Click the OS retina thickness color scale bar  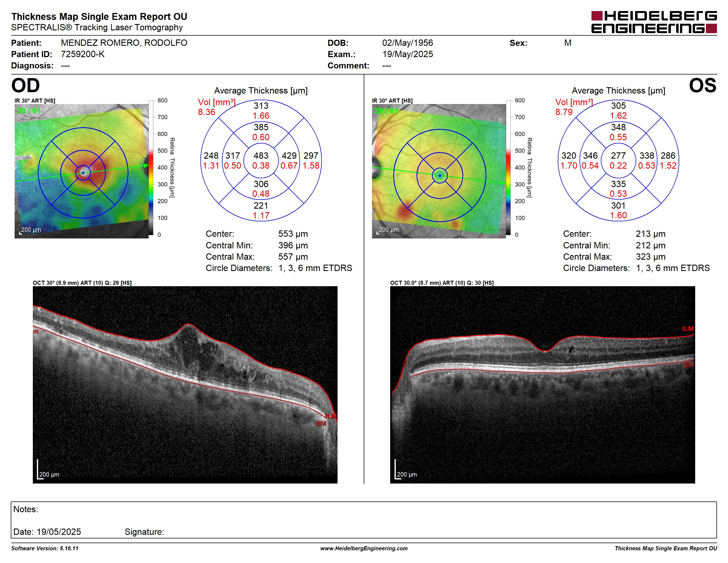(508, 168)
